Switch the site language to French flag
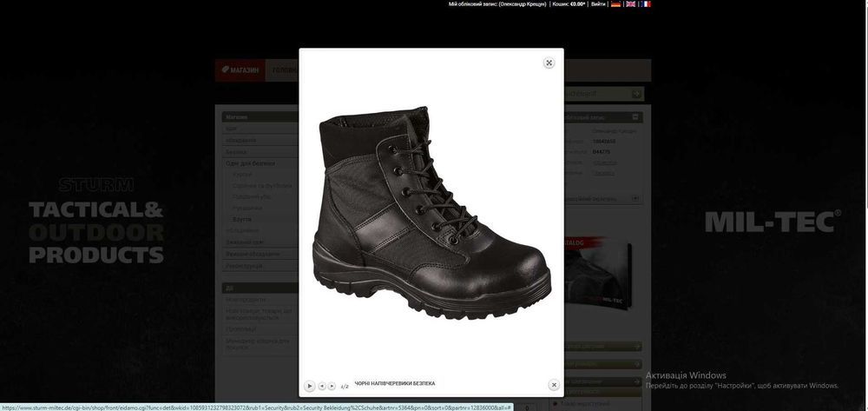Screen dimensions: 868x411 tap(646, 3)
